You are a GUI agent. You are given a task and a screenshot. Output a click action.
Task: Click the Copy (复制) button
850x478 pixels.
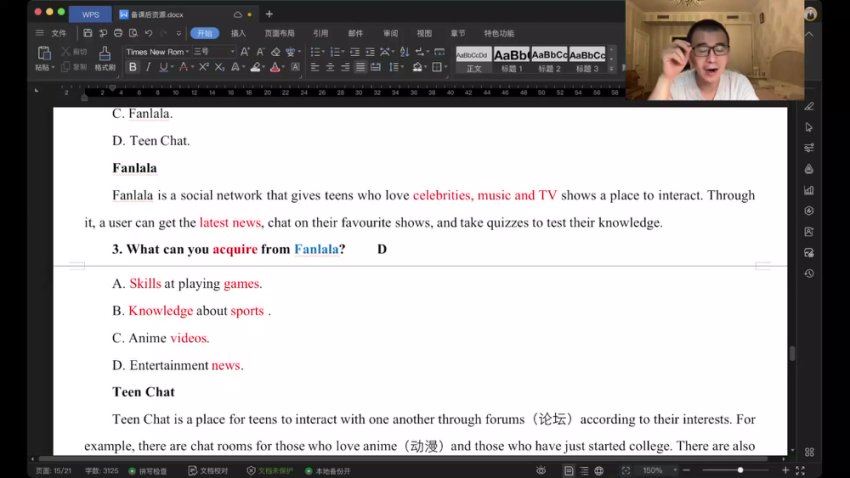[74, 67]
